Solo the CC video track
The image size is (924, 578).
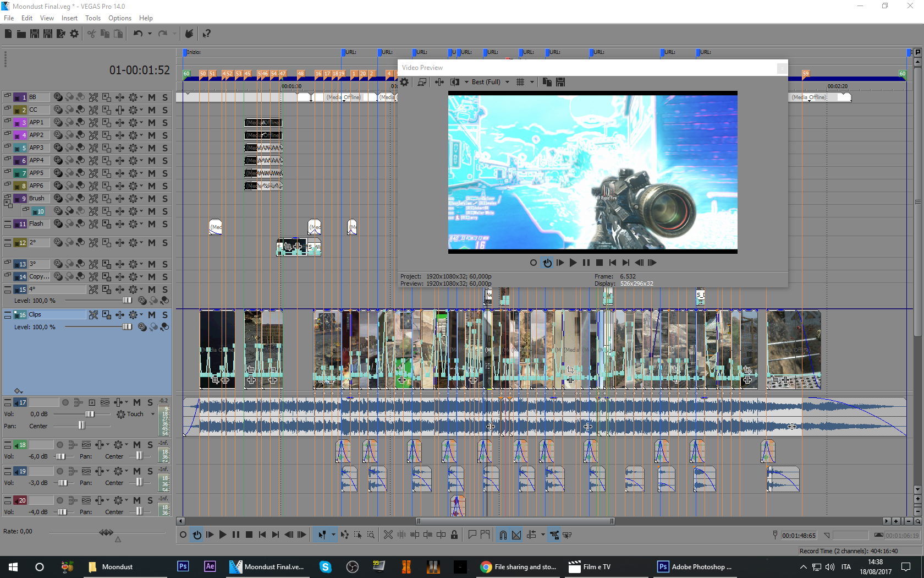click(x=165, y=110)
